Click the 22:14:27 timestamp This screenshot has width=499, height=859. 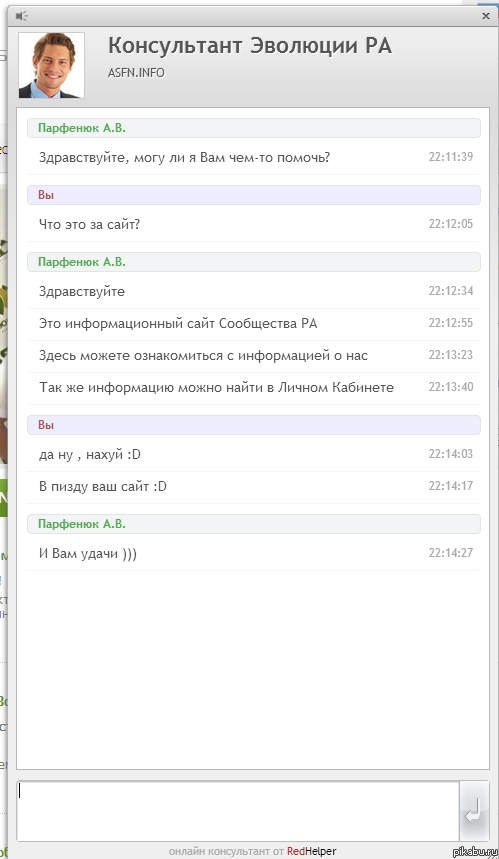[x=450, y=553]
